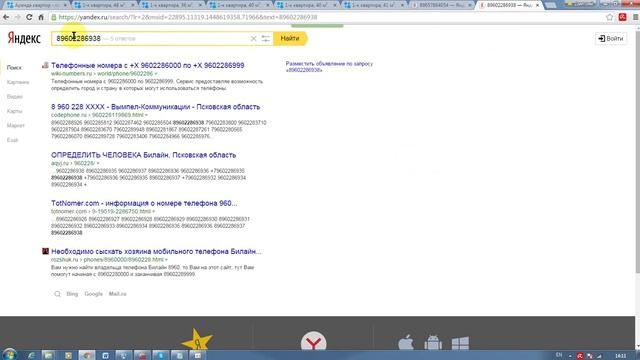The width and height of the screenshot is (640, 360).
Task: Click the red extension icon in toolbar
Action: tap(622, 17)
